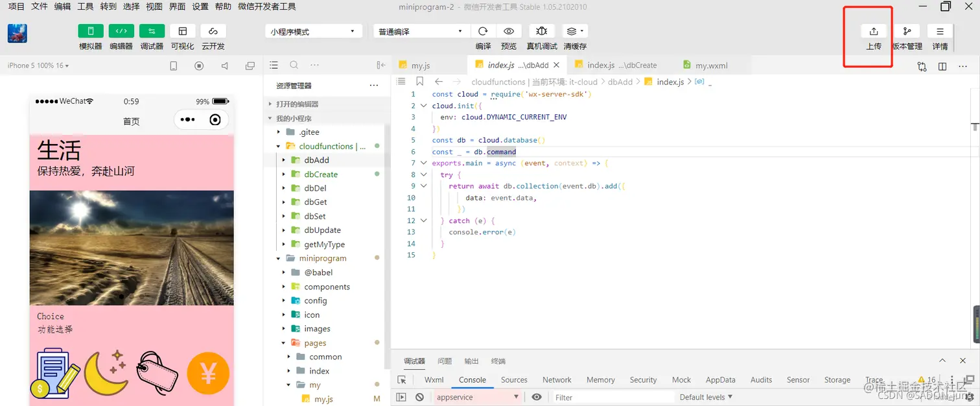Click the 预览 preview eye icon
Image resolution: width=980 pixels, height=406 pixels.
[x=509, y=31]
